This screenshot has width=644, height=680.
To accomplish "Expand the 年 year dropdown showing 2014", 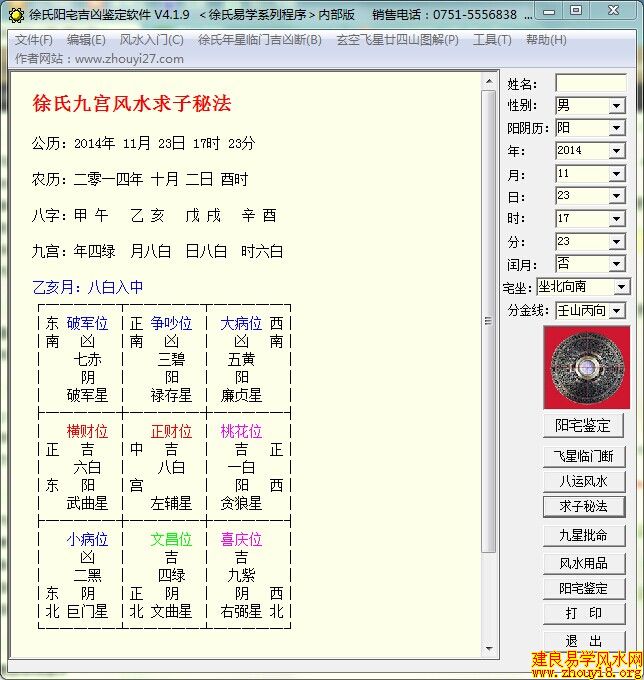I will point(616,151).
